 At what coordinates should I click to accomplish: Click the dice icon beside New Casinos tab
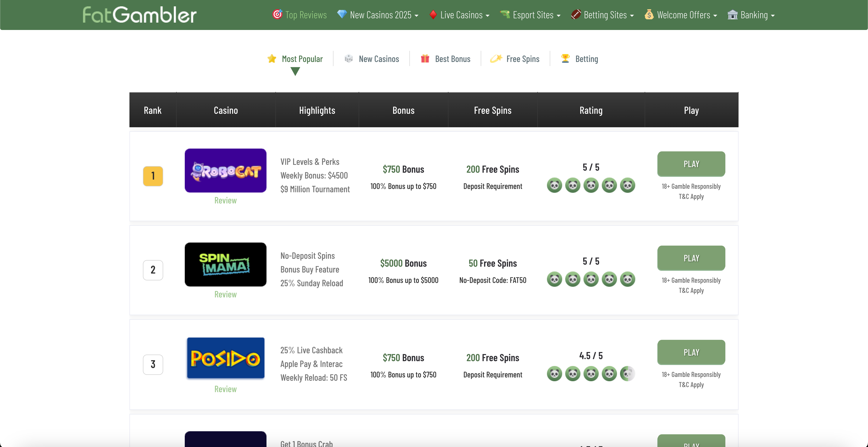click(x=348, y=59)
